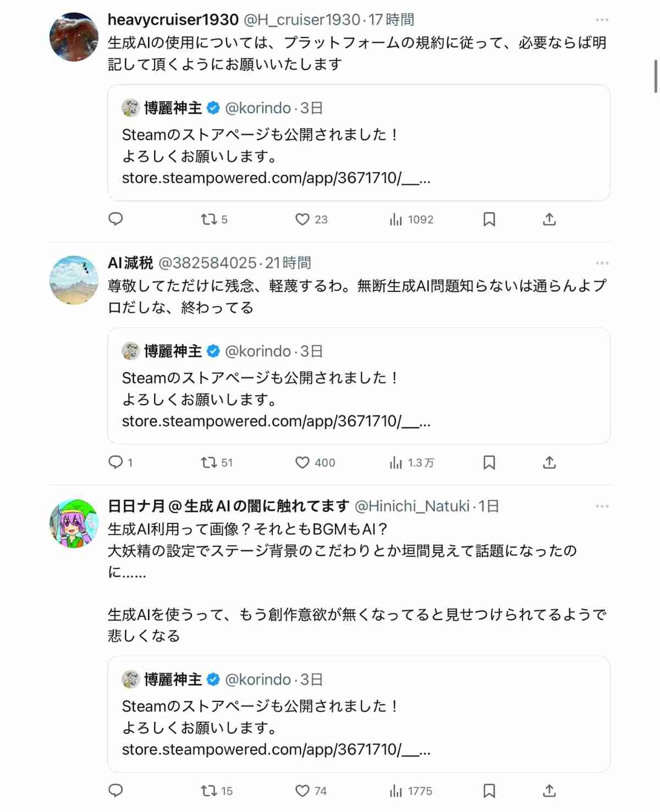Repost the post with 51 reposts
The image size is (660, 812).
pos(209,462)
